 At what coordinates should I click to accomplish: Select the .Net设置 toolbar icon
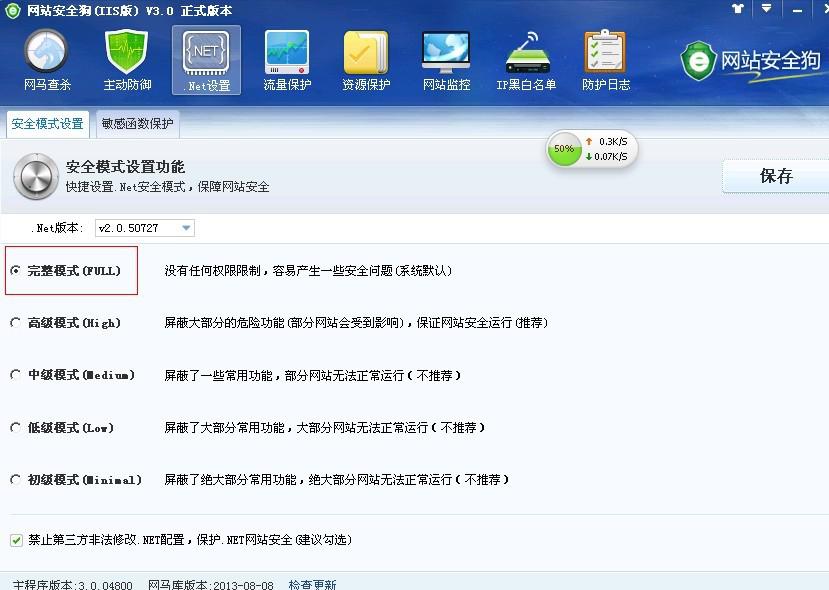(206, 60)
